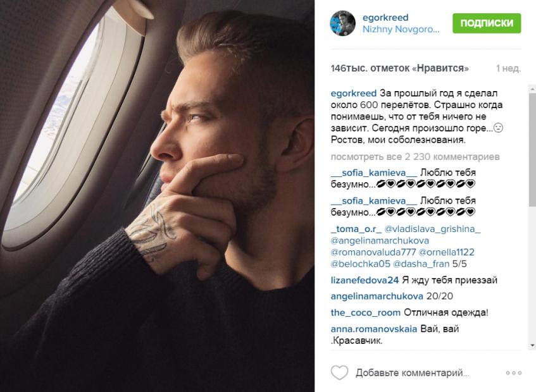
Task: Open the @vladislava_grishina_ mention
Action: coord(432,229)
